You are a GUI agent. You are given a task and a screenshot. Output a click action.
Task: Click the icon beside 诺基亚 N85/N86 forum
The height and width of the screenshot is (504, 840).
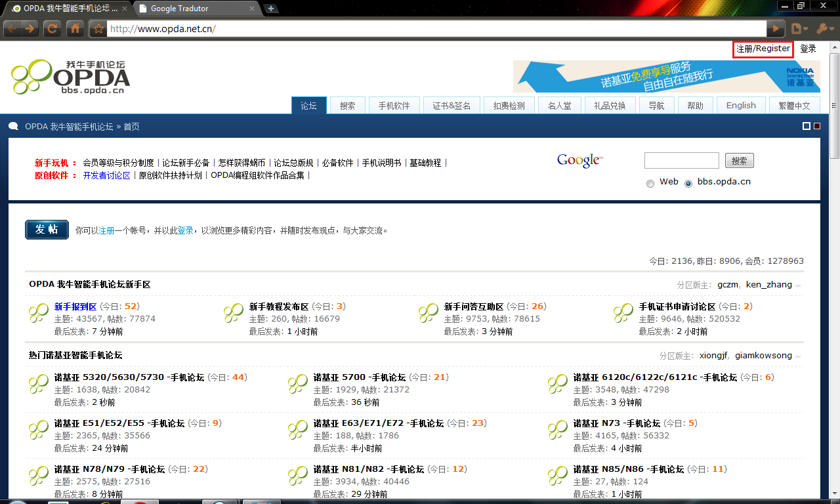[558, 476]
